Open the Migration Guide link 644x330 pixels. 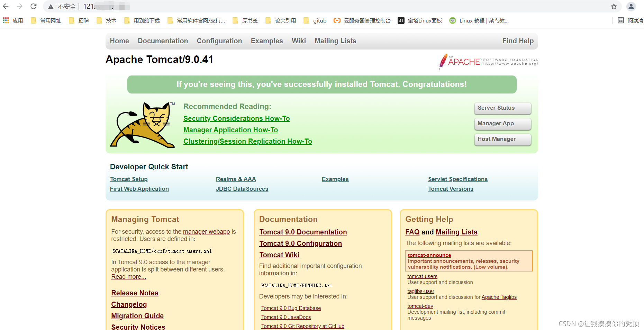click(137, 316)
